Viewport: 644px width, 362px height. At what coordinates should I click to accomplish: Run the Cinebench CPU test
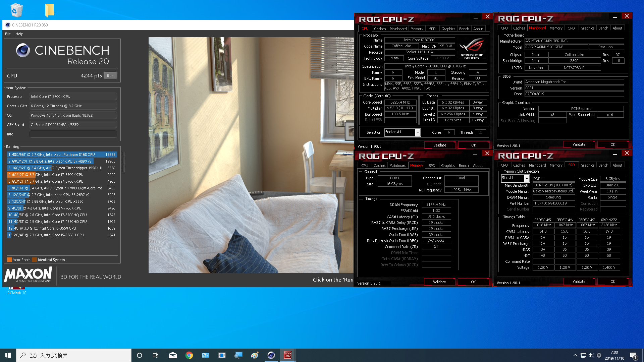coord(110,76)
